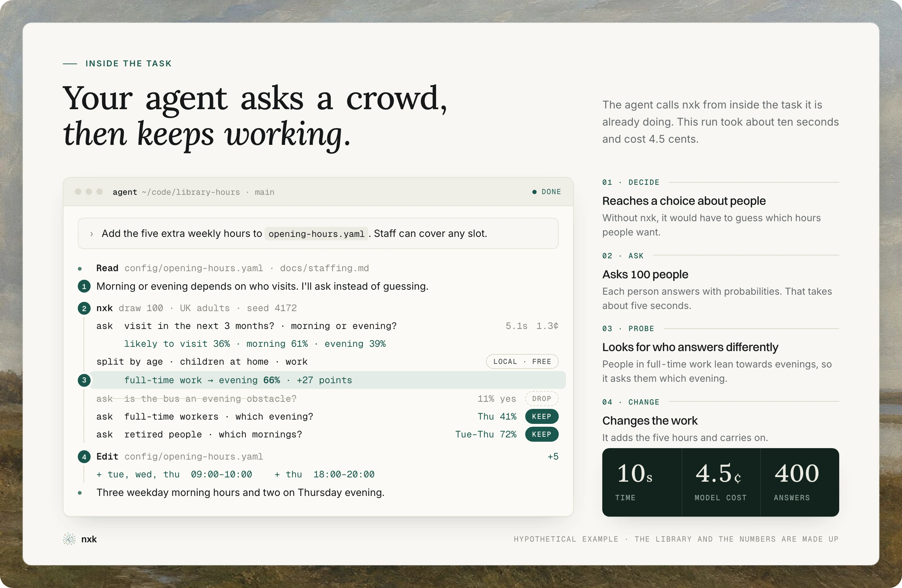Click the DROP badge on bus question
Image resolution: width=902 pixels, height=588 pixels.
pyautogui.click(x=542, y=399)
